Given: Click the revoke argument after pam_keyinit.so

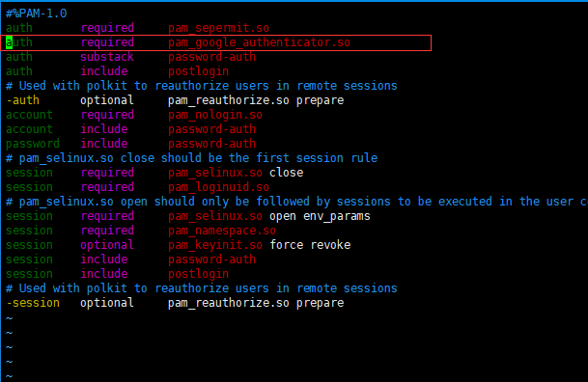Looking at the screenshot, I should (x=330, y=245).
